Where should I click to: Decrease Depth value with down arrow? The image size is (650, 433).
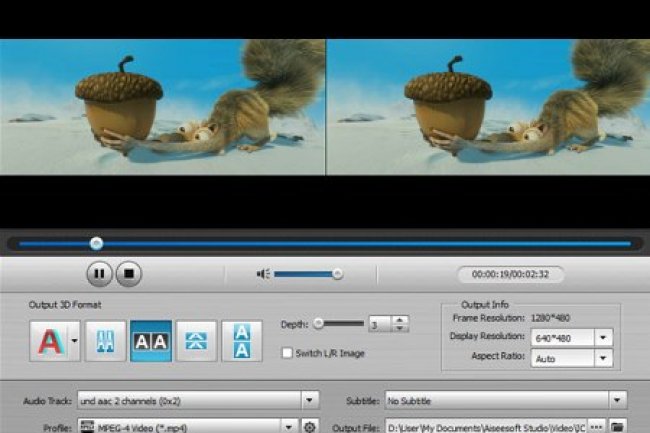400,328
